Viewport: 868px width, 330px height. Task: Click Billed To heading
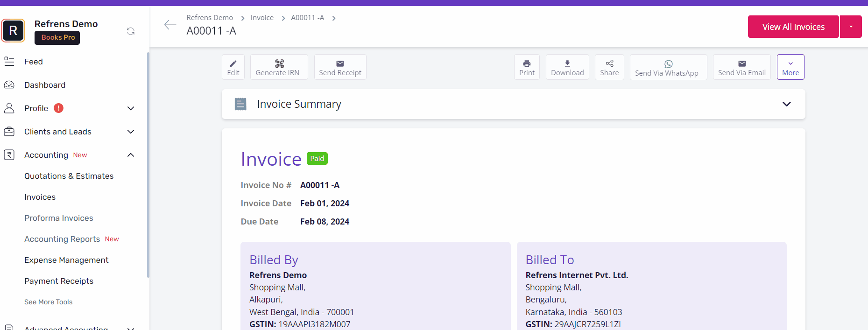[x=550, y=260]
